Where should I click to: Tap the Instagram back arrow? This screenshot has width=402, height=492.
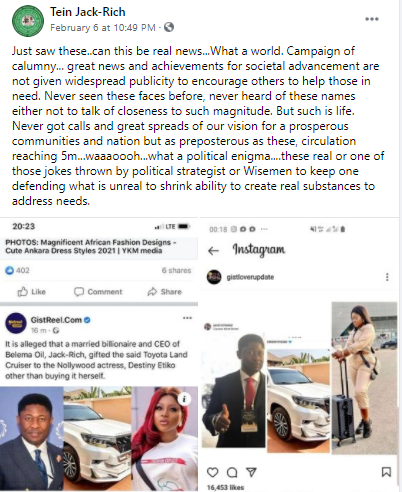213,251
